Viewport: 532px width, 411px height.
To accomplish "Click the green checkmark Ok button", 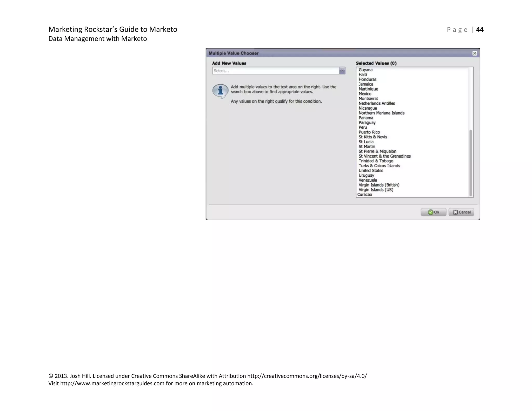I will pyautogui.click(x=433, y=212).
